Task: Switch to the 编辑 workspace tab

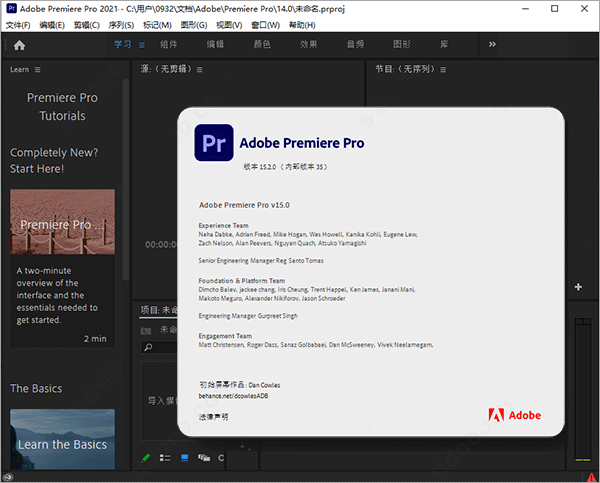Action: pyautogui.click(x=215, y=45)
